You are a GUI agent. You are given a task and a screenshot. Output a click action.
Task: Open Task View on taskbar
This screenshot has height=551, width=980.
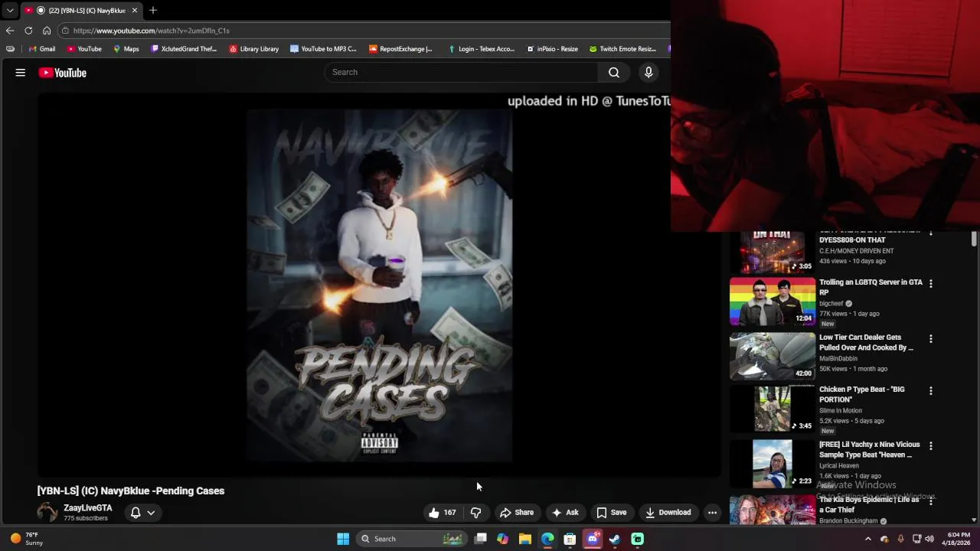tap(480, 539)
